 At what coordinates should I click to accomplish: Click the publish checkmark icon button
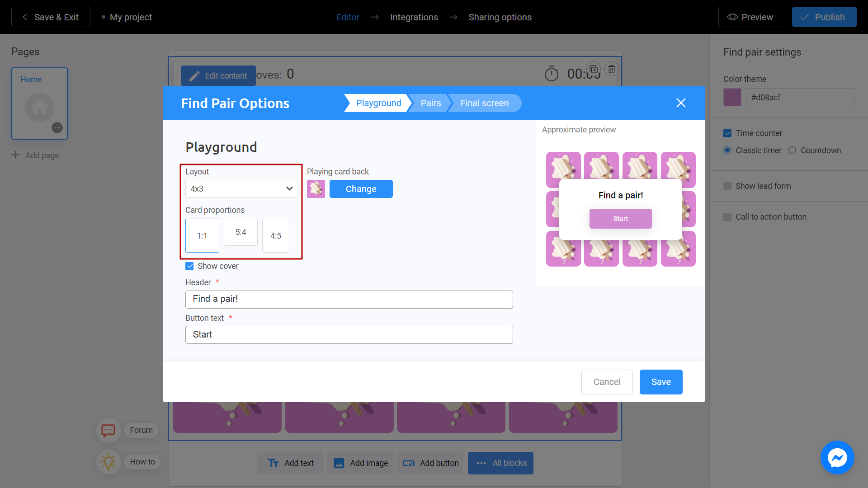[806, 17]
